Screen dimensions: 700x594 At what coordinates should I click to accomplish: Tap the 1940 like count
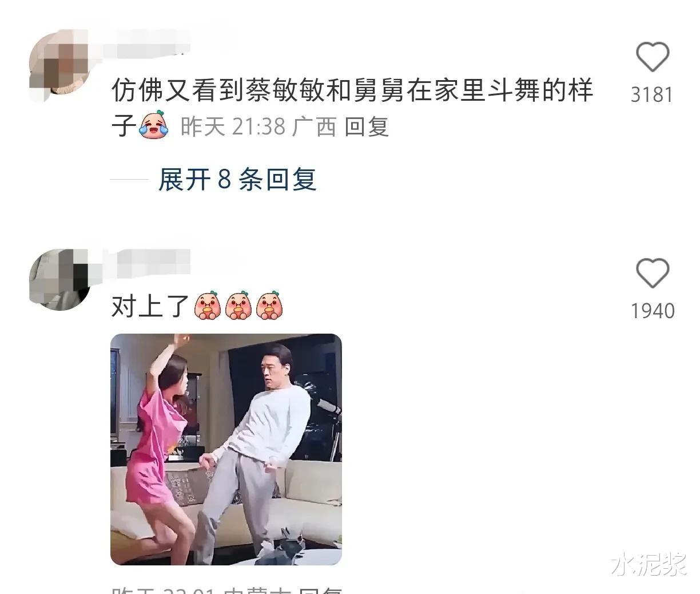pyautogui.click(x=653, y=311)
